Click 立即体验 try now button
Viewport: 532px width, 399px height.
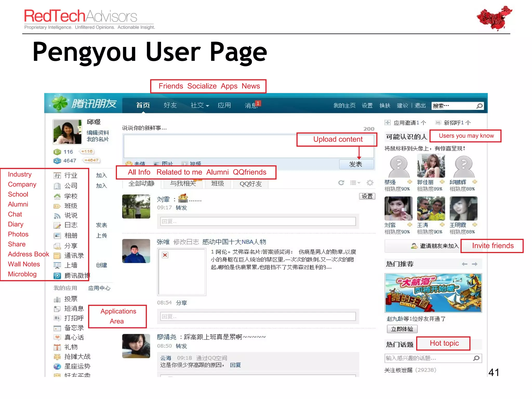point(402,329)
